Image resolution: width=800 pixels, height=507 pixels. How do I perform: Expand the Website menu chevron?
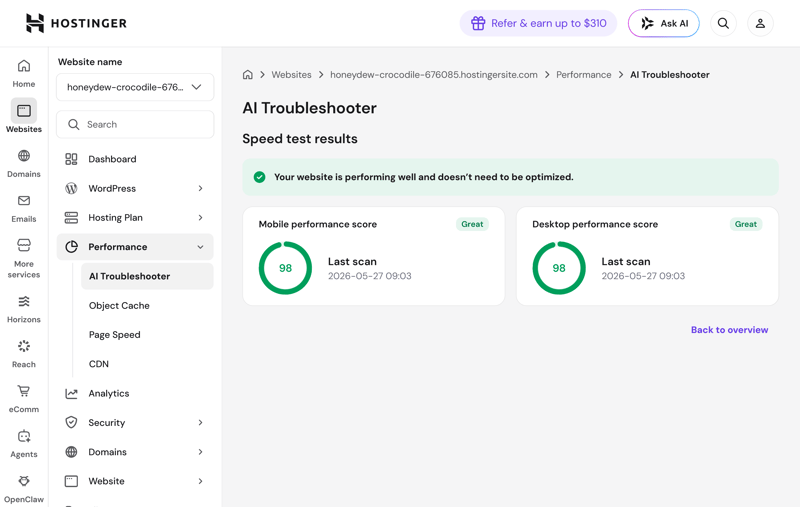(201, 481)
